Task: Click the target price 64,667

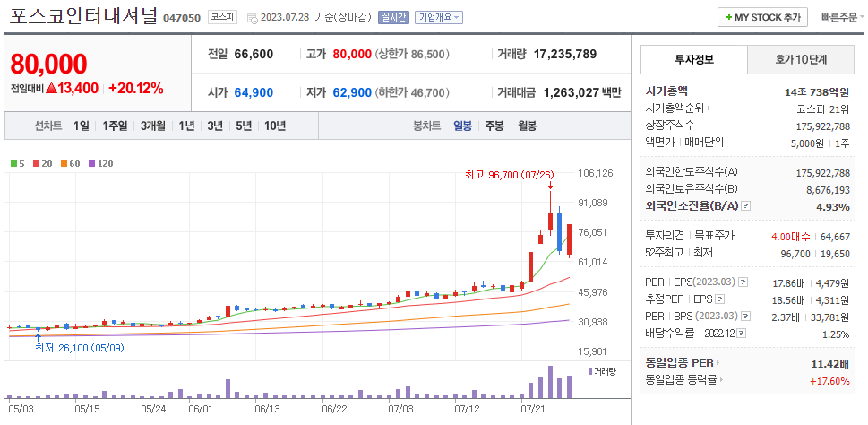Action: point(836,237)
